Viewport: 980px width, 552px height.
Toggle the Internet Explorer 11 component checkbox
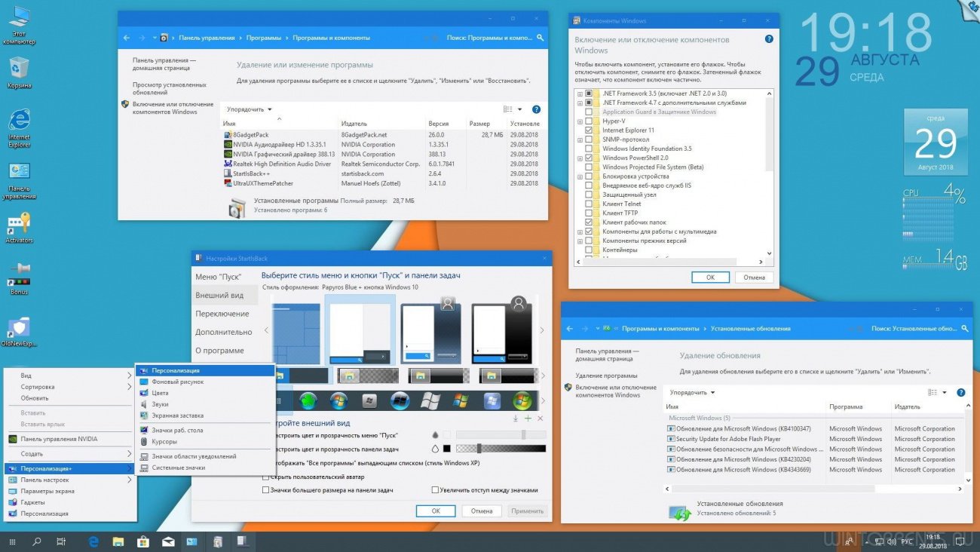point(589,130)
